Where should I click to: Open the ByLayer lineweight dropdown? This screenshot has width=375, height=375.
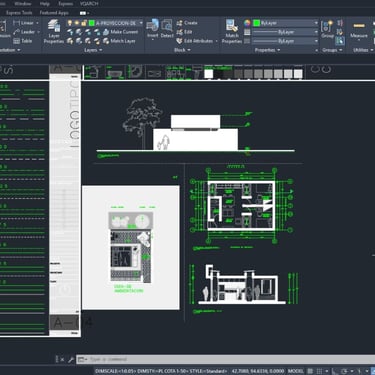coord(316,32)
